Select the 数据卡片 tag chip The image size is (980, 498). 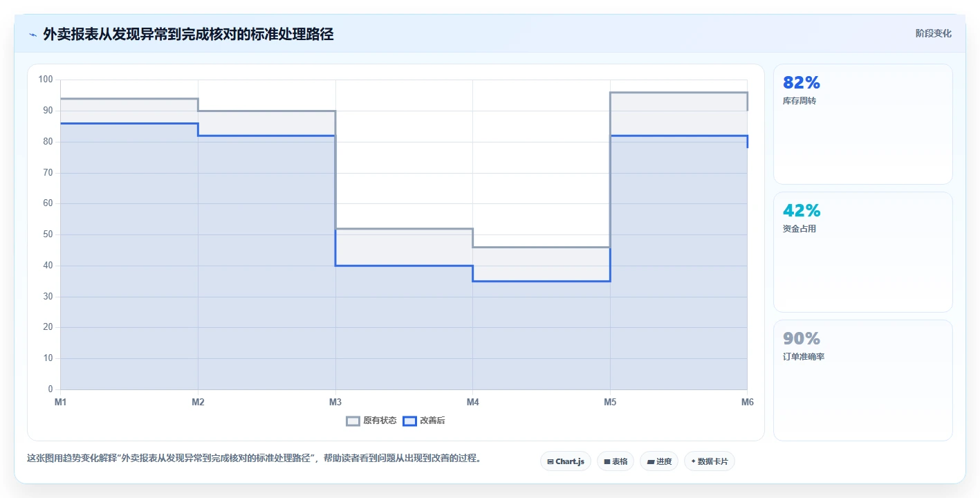click(x=709, y=461)
